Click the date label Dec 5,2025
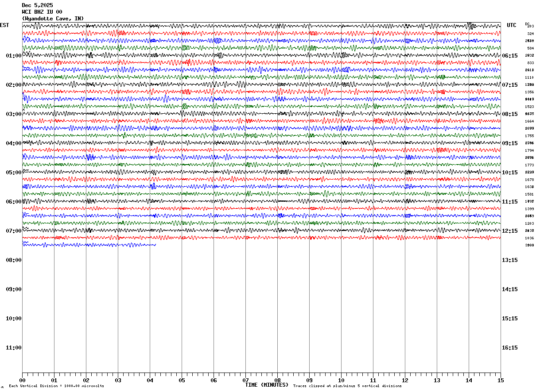 click(x=37, y=5)
